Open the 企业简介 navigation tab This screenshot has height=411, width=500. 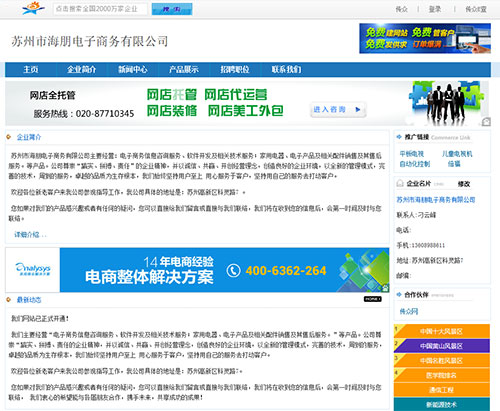coord(81,69)
